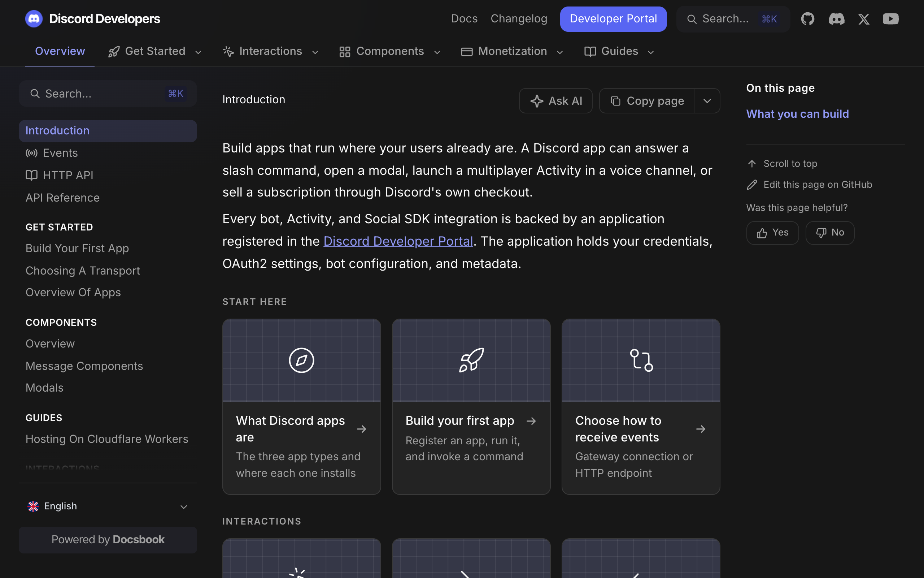Image resolution: width=924 pixels, height=578 pixels.
Task: Expand the Components nav dropdown chevron
Action: point(437,52)
